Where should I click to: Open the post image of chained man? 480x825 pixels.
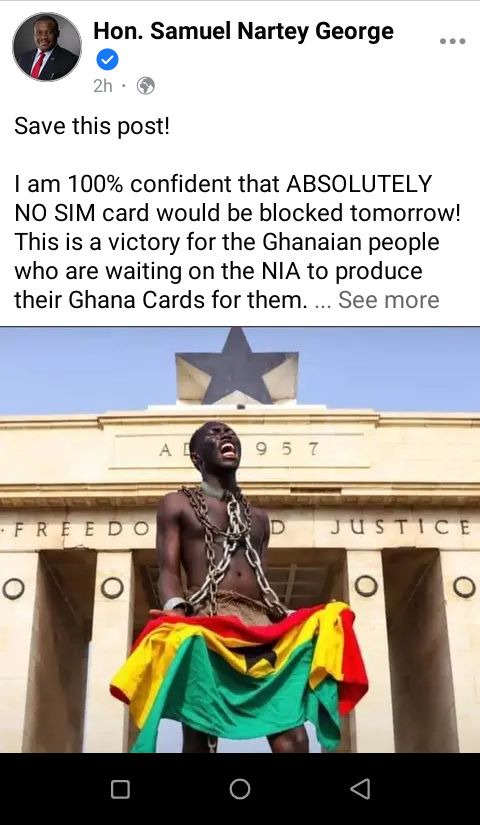click(240, 539)
